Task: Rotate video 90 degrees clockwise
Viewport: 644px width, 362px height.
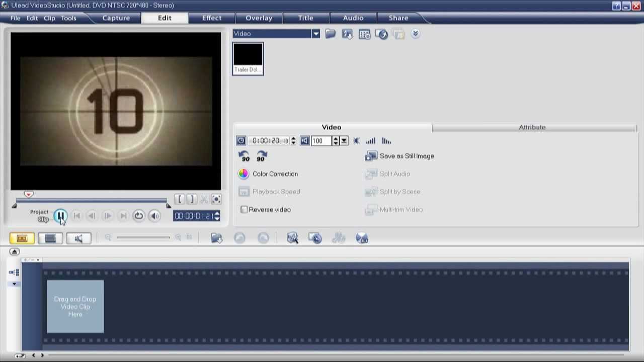Action: tap(262, 156)
